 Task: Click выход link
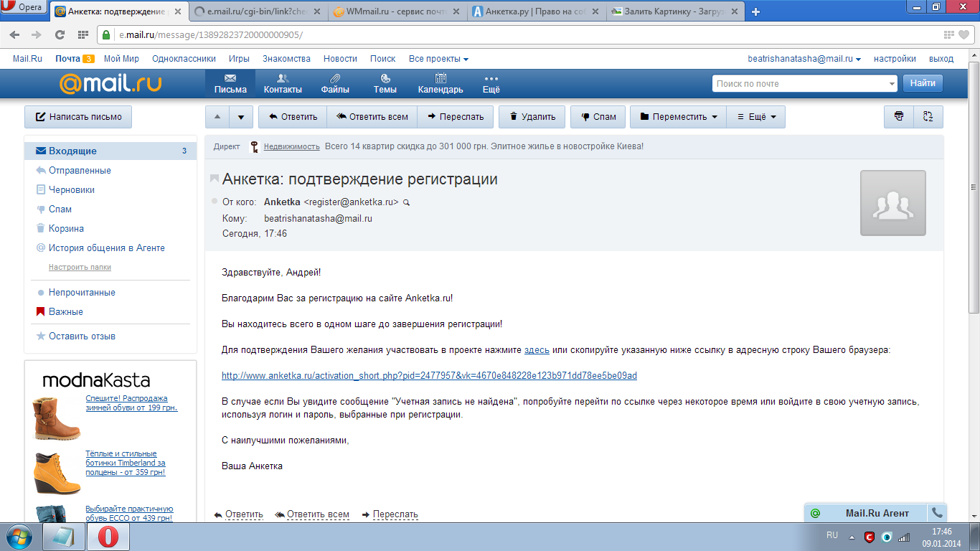pyautogui.click(x=941, y=59)
